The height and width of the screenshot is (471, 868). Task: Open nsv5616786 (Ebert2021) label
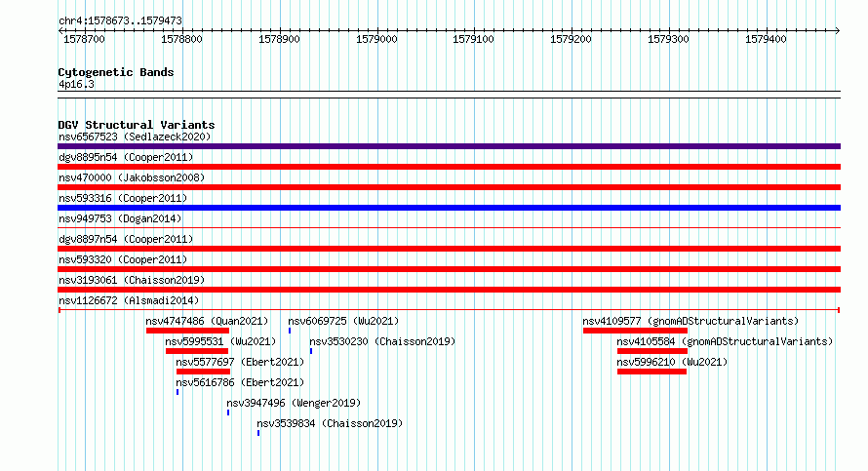(240, 382)
